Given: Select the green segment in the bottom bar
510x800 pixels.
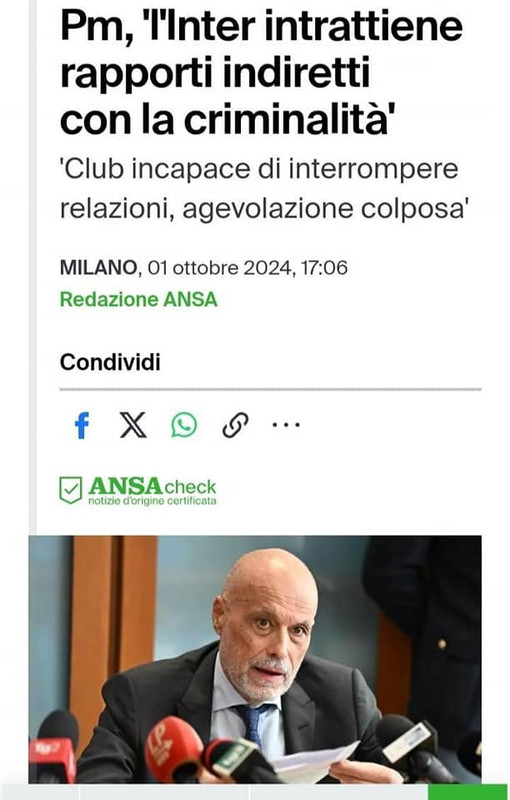Looking at the screenshot, I should (467, 792).
